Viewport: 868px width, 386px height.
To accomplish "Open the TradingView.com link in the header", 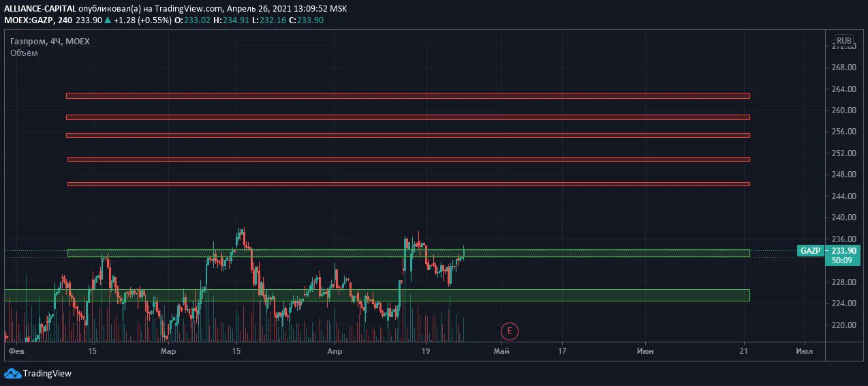I will pyautogui.click(x=189, y=9).
